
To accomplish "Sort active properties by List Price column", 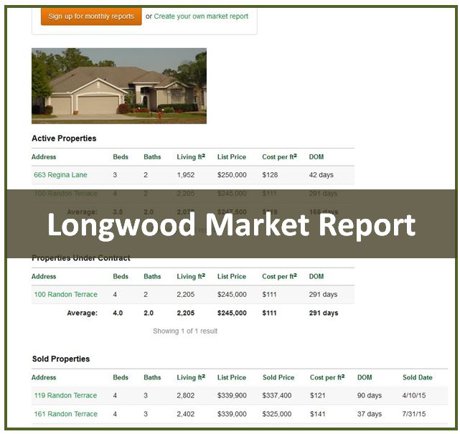I will (232, 157).
